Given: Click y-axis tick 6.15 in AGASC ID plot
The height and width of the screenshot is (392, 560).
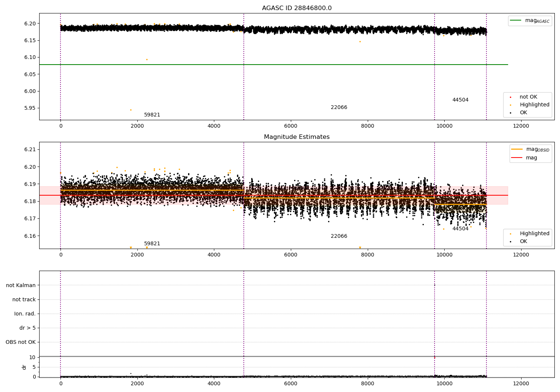Looking at the screenshot, I should tap(29, 41).
